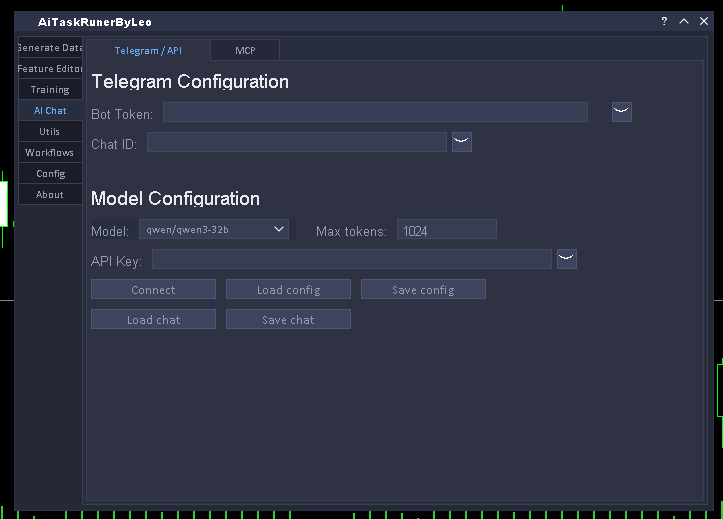723x519 pixels.
Task: Click the Load config button
Action: 288,290
